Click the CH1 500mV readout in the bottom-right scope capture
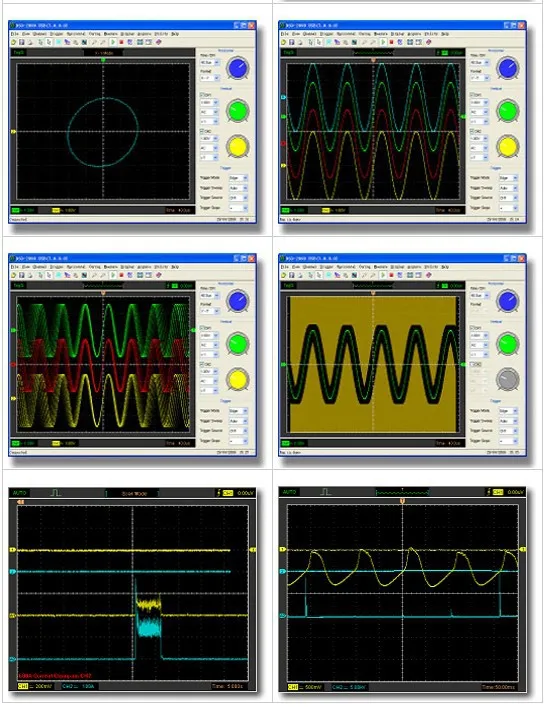This screenshot has width=546, height=707. pyautogui.click(x=305, y=687)
